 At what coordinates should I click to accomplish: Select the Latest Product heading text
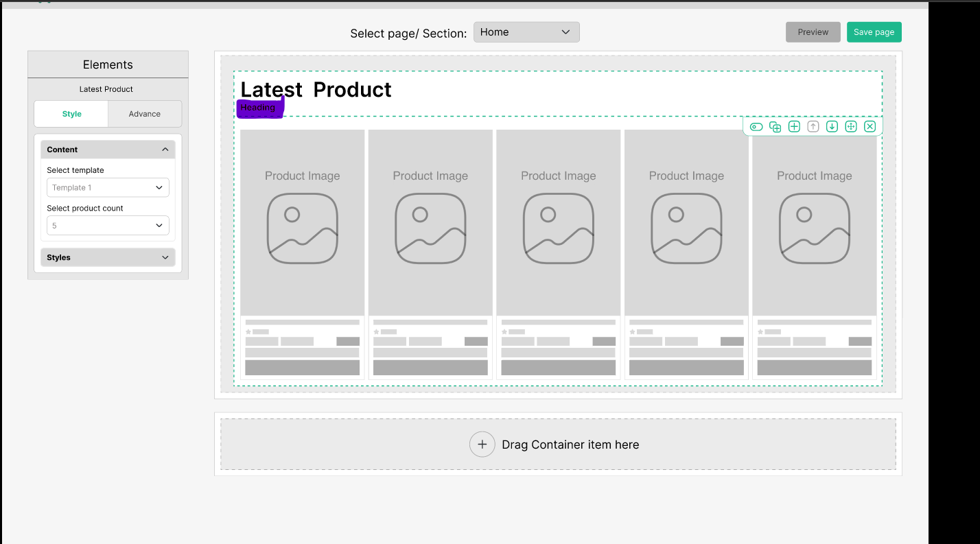click(316, 90)
